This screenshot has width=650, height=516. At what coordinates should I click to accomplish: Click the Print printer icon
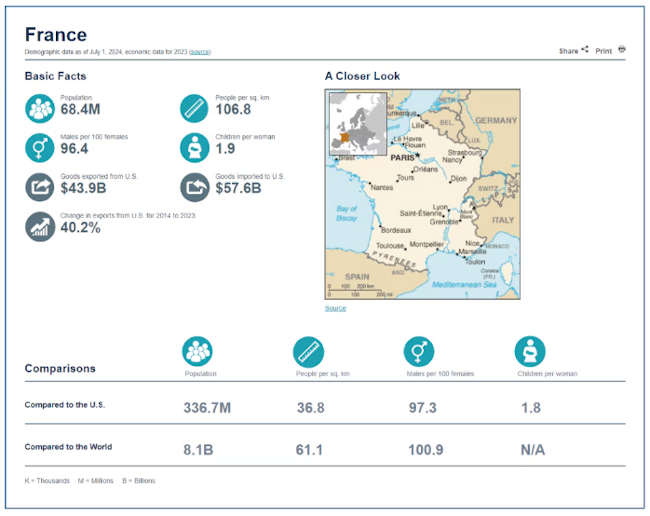(x=622, y=49)
